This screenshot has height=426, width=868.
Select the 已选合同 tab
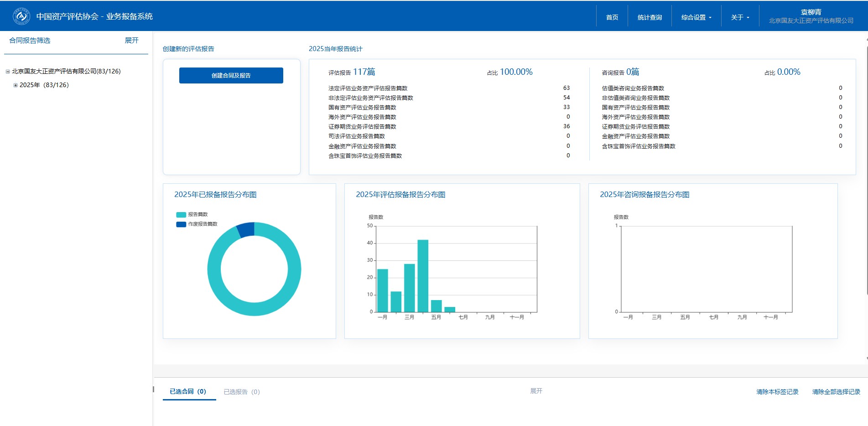(x=188, y=391)
